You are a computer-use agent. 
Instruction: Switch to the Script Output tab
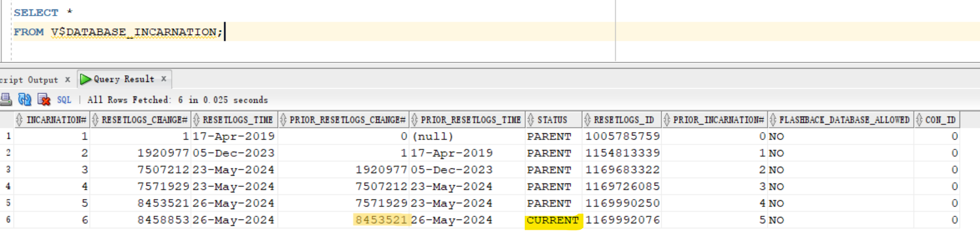pos(29,80)
